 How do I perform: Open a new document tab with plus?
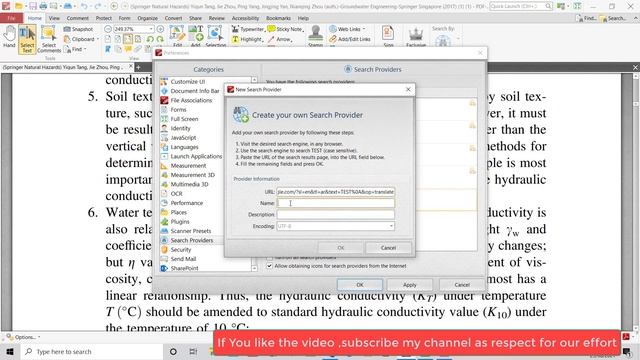click(x=138, y=67)
